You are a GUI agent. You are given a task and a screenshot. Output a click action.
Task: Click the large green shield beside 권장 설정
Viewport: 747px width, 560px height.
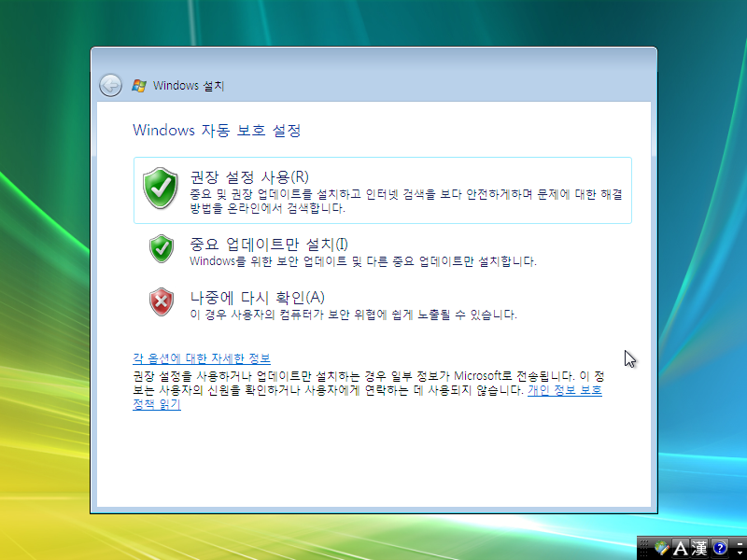[x=161, y=188]
